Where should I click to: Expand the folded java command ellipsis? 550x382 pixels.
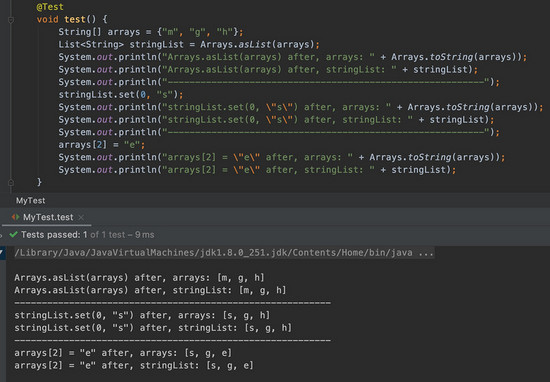426,253
